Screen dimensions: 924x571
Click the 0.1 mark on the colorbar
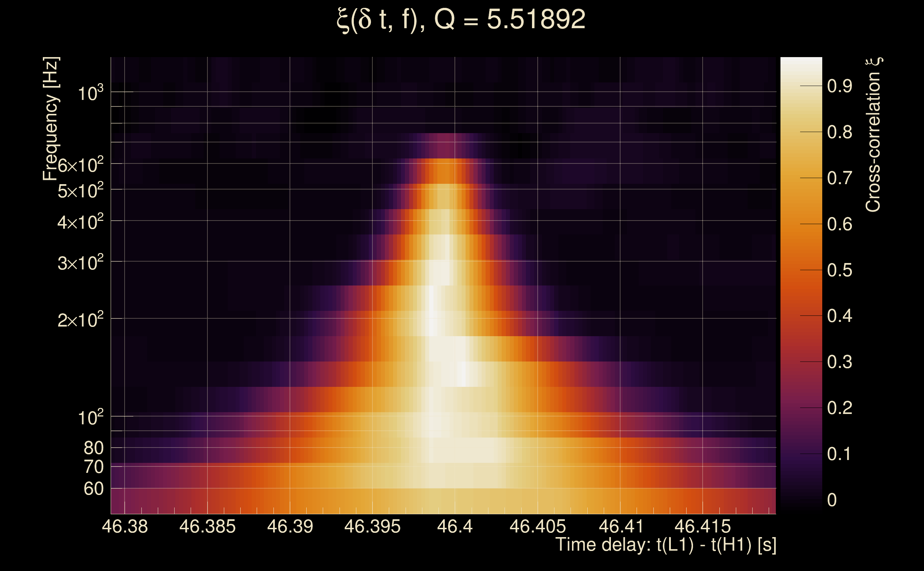(839, 454)
